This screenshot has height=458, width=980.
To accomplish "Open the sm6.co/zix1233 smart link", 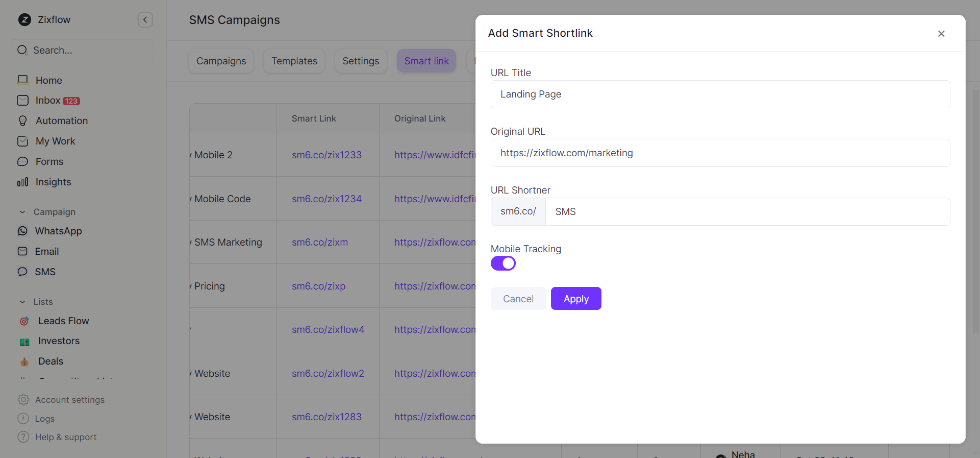I will coord(326,155).
